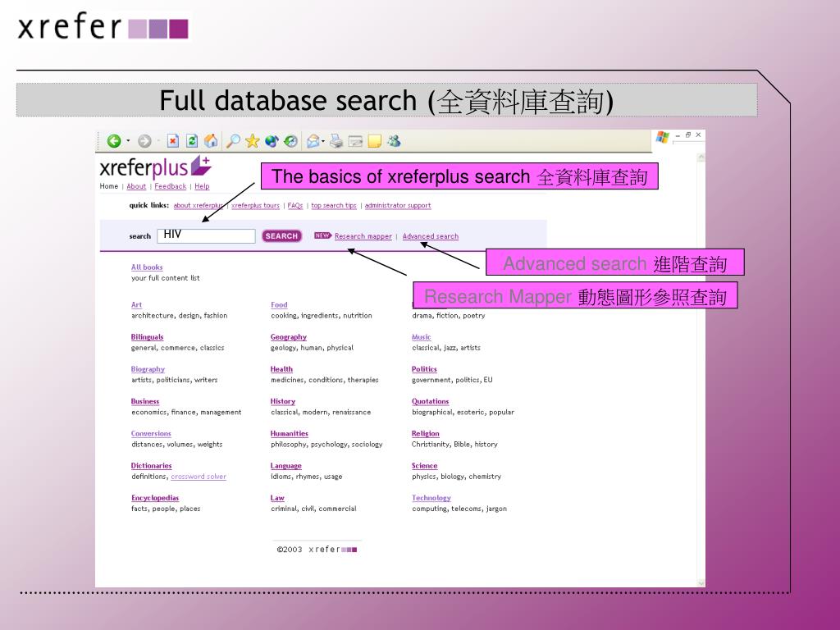Click the Messenger people icon

(394, 141)
